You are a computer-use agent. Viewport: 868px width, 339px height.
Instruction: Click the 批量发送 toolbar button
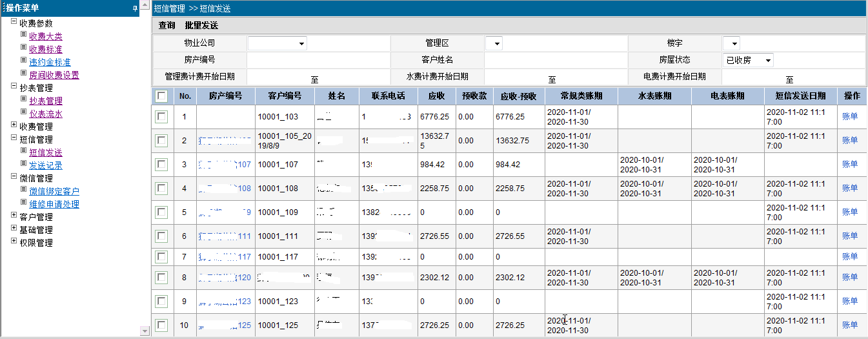pyautogui.click(x=201, y=26)
